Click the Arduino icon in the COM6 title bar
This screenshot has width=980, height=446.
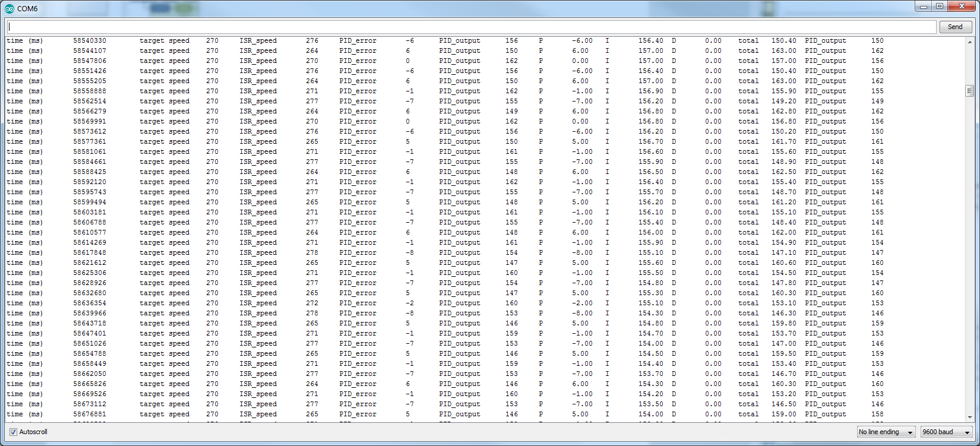10,9
